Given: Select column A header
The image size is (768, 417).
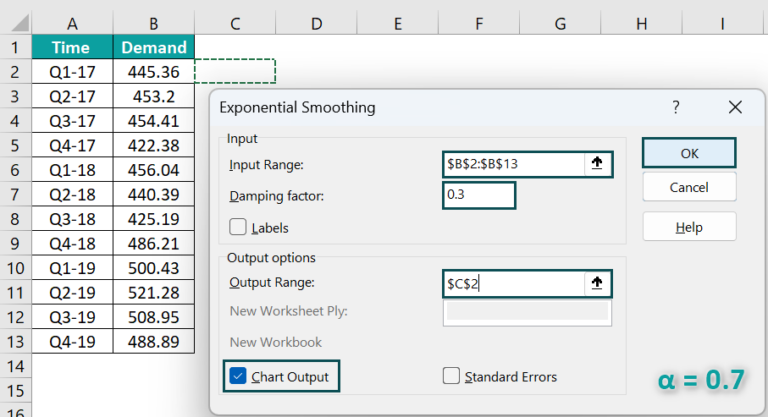Looking at the screenshot, I should [72, 22].
